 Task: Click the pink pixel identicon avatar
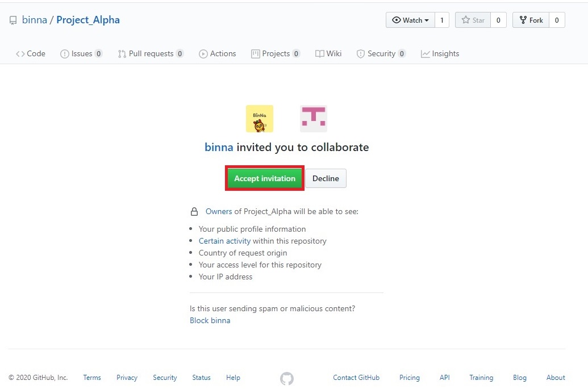click(314, 119)
